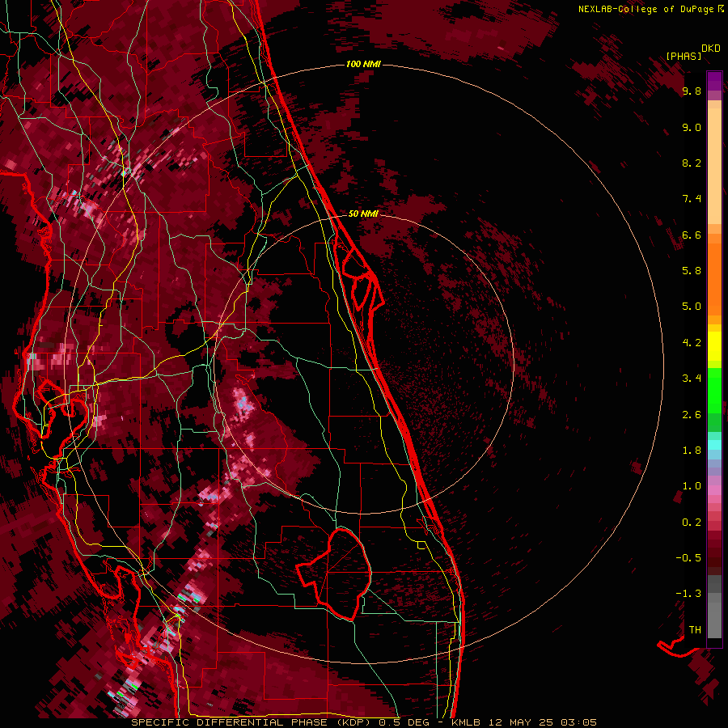Click the 6.6 value on the color scale
The height and width of the screenshot is (728, 728).
coord(692,235)
